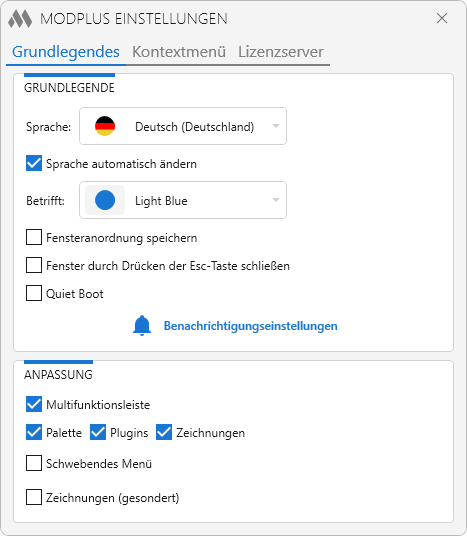Enable Schwebendes Menü checkbox

pos(34,463)
